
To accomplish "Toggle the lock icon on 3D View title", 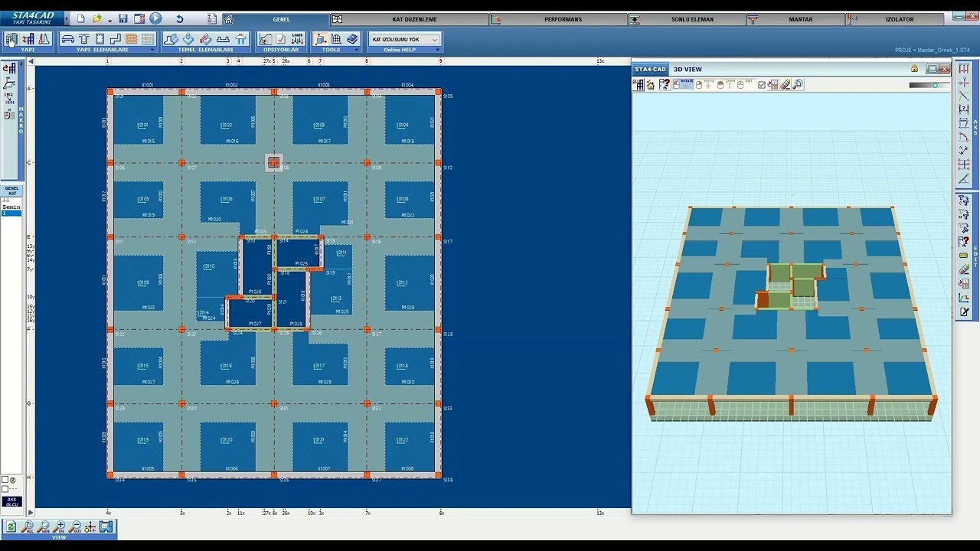I will 914,69.
